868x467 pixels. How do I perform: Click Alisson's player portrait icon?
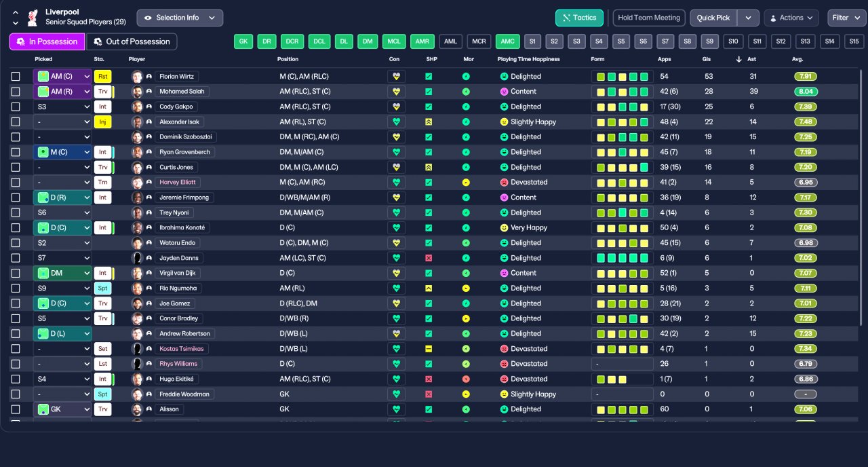pyautogui.click(x=138, y=409)
